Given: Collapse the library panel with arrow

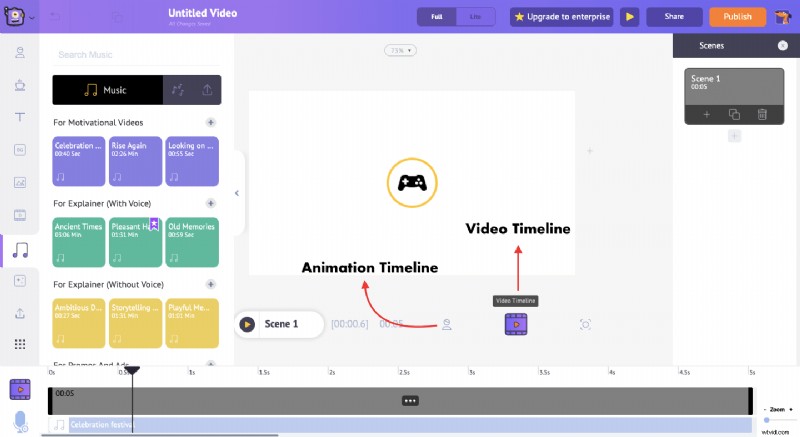Looking at the screenshot, I should coord(237,193).
